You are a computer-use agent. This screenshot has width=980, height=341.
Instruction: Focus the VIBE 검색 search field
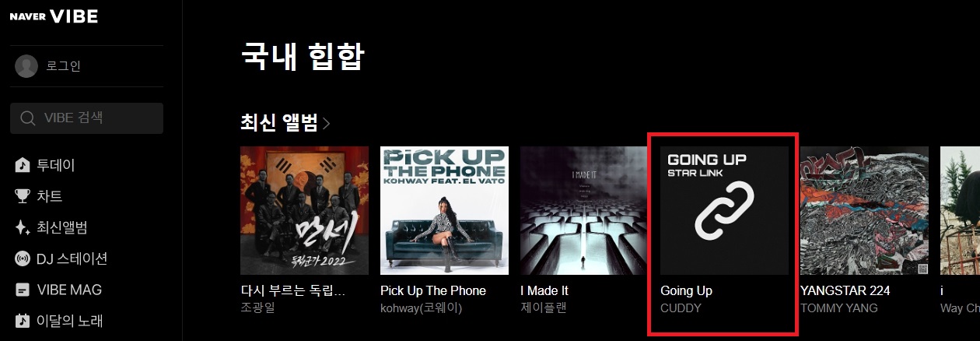coord(87,118)
